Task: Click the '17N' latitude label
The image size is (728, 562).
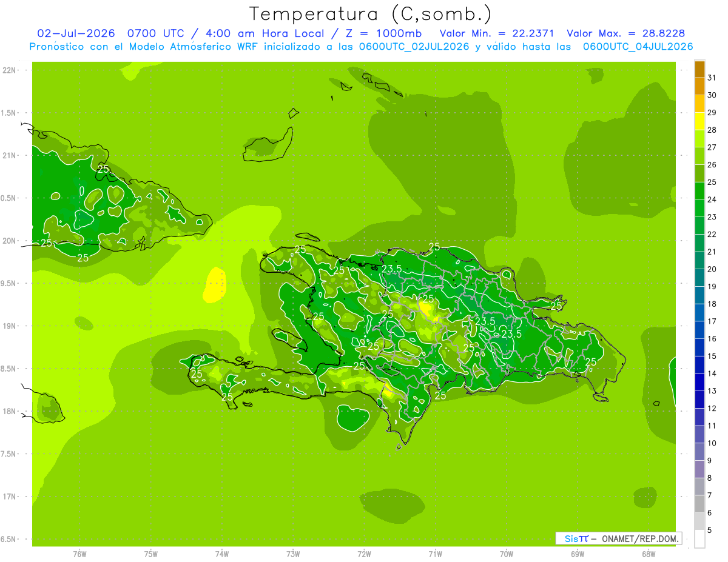Action: pos(9,497)
